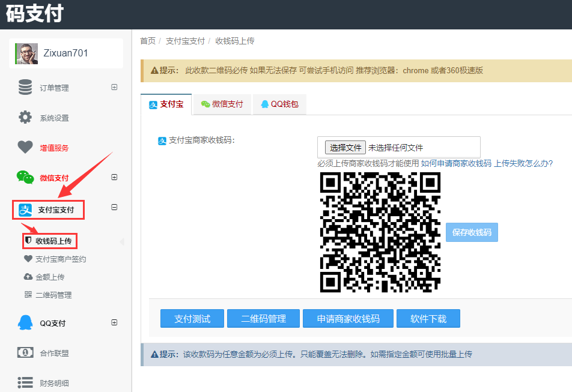Switch to the 微信支付 tab
The width and height of the screenshot is (572, 392).
tap(222, 104)
